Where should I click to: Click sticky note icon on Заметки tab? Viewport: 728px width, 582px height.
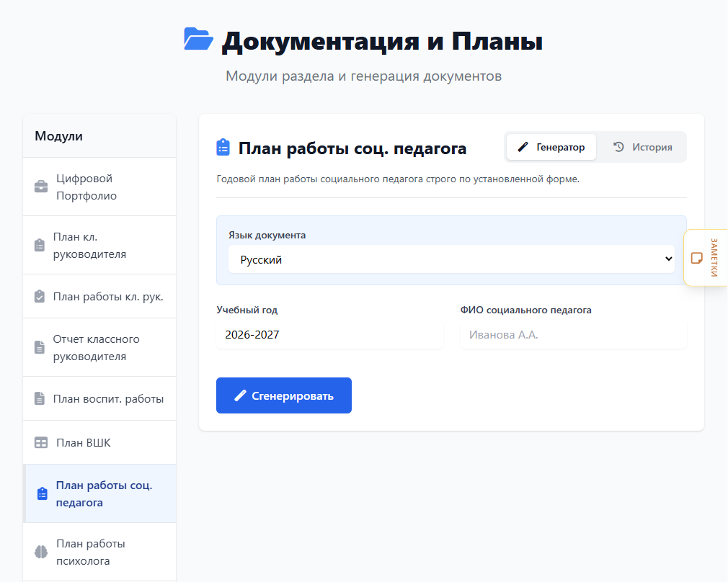pos(696,258)
